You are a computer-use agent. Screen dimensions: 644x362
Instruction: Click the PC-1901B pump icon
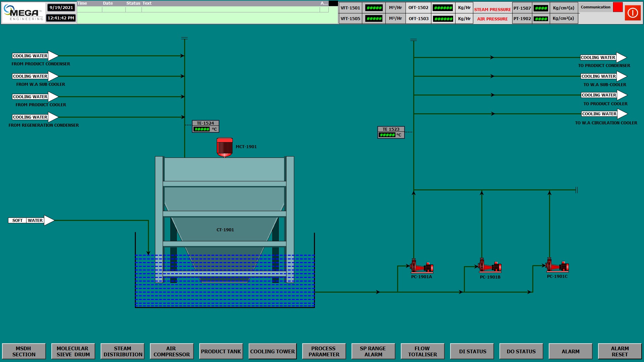490,266
